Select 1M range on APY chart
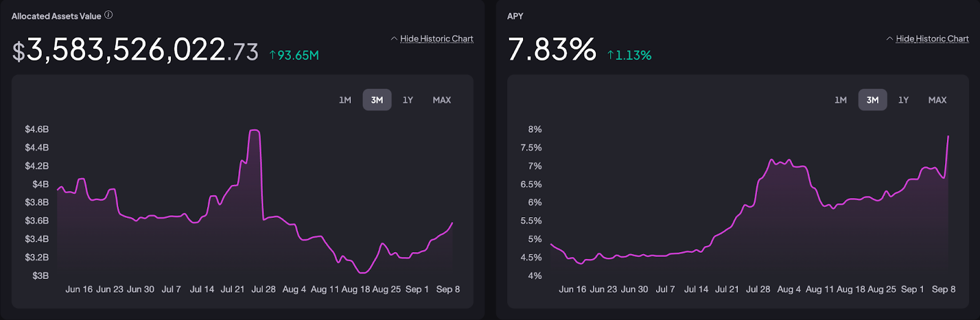 (840, 100)
